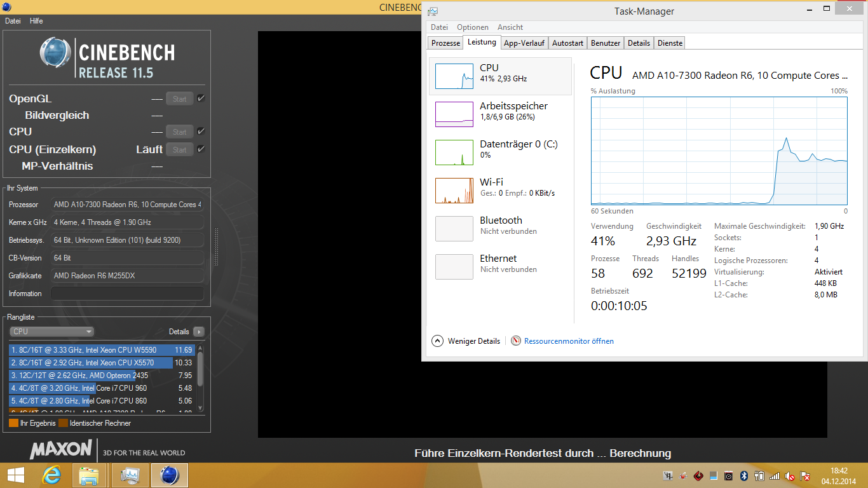Select the Intel Core i7 CPU 960 row
The height and width of the screenshot is (488, 868).
[102, 388]
